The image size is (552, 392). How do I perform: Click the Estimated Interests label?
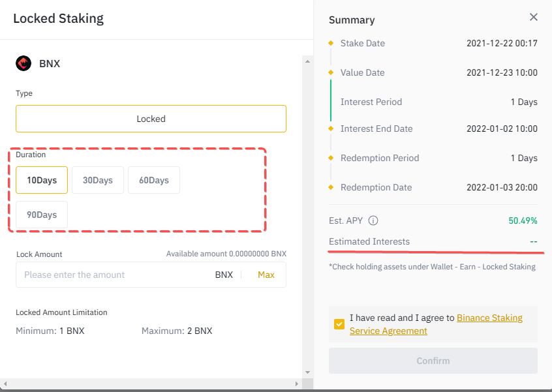pyautogui.click(x=369, y=241)
